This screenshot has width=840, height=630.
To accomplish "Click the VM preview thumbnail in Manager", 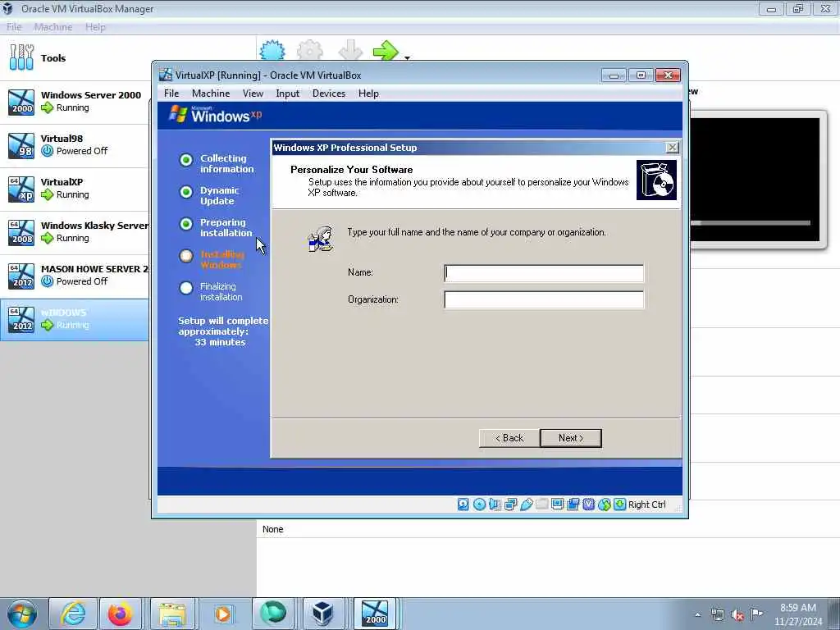I will [755, 180].
